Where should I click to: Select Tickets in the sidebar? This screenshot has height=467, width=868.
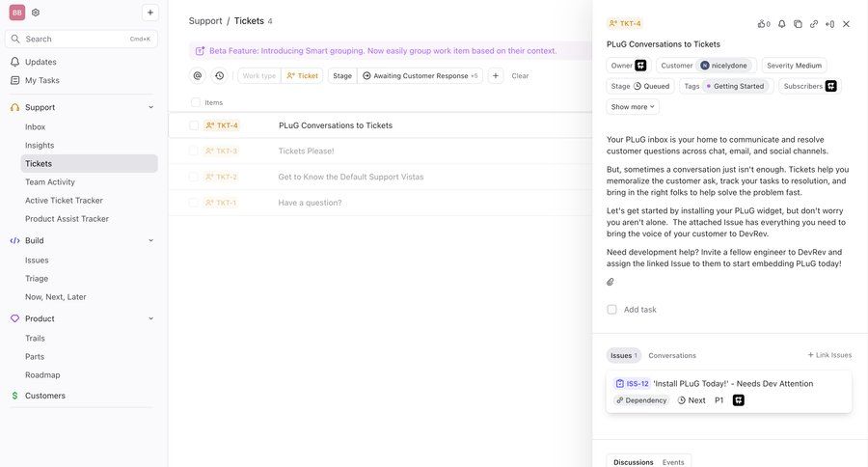point(89,163)
